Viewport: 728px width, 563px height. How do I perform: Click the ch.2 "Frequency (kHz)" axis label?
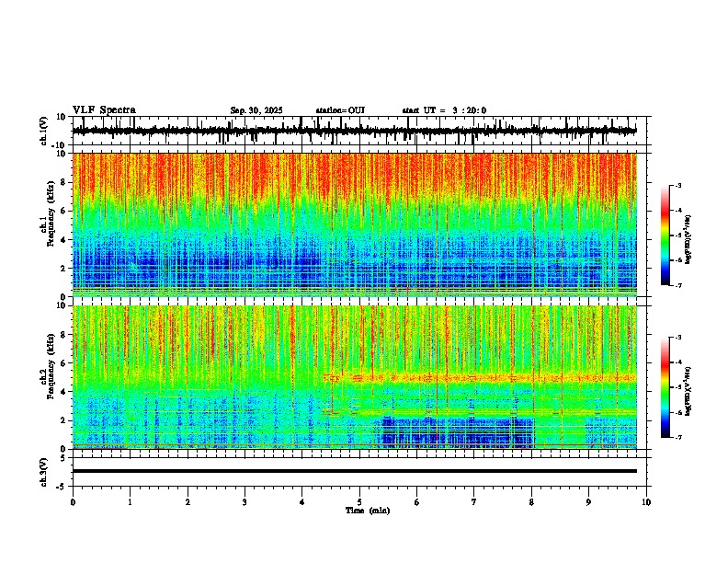[x=51, y=365]
